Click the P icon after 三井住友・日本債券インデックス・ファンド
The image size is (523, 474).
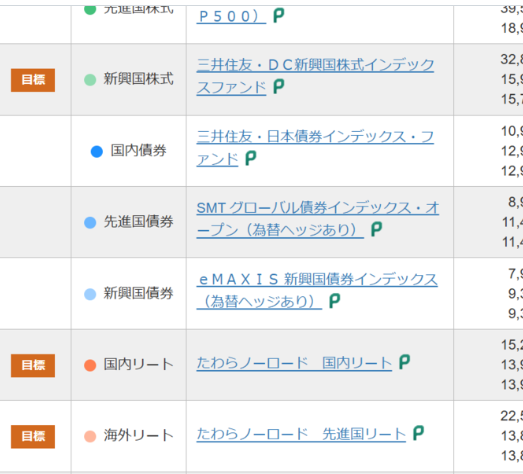click(250, 158)
